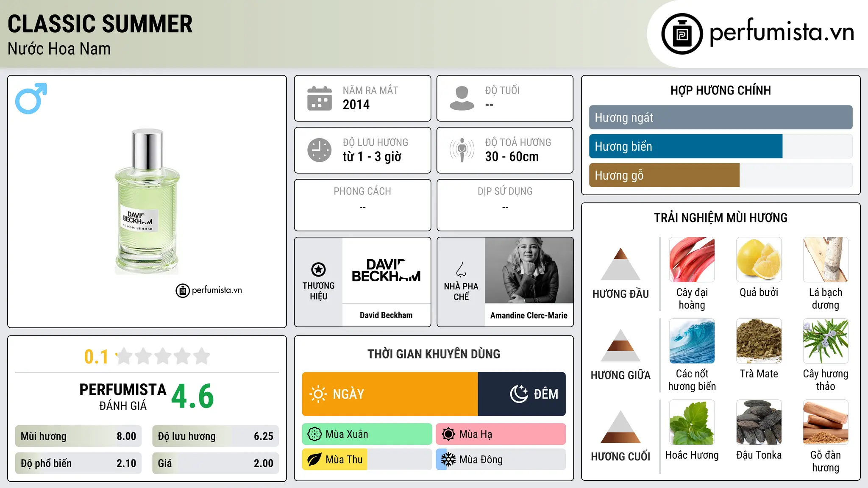Click the release year 2014 value
This screenshot has height=488, width=868.
(356, 105)
